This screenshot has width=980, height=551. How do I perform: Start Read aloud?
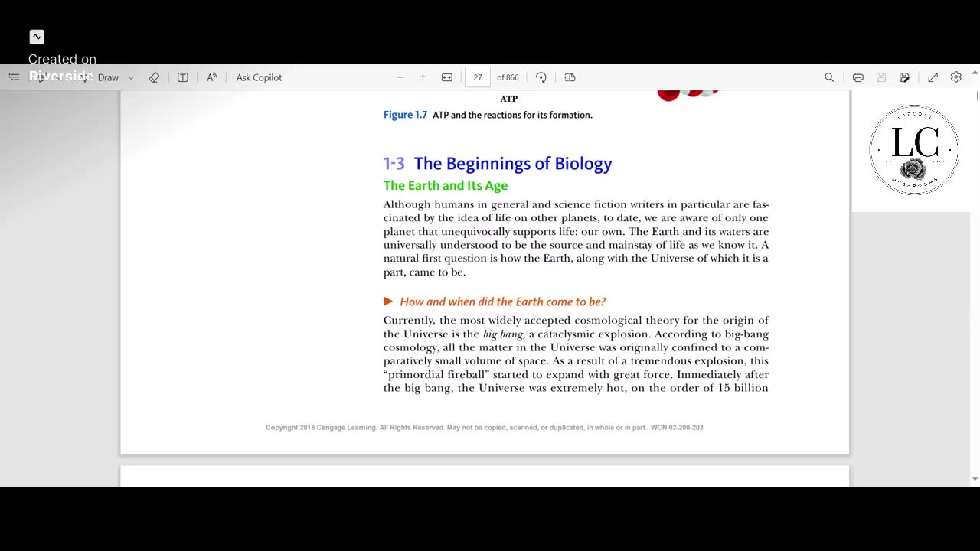click(x=212, y=77)
